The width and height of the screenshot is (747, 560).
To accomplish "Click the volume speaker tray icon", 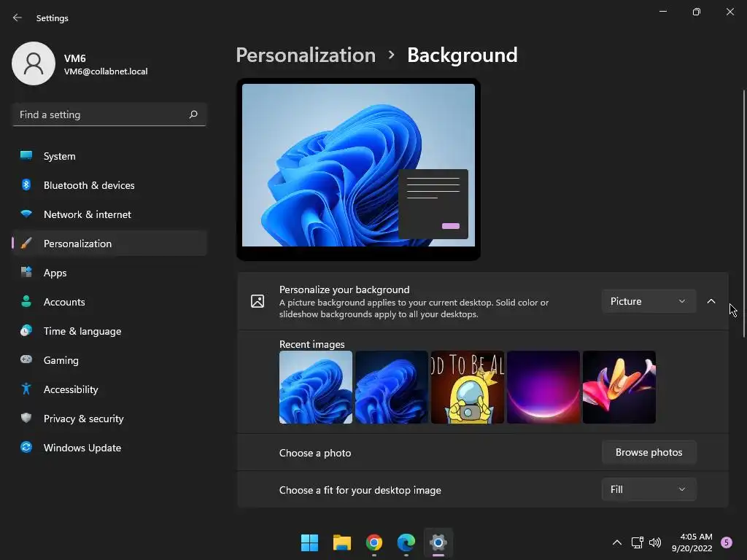I will (655, 542).
